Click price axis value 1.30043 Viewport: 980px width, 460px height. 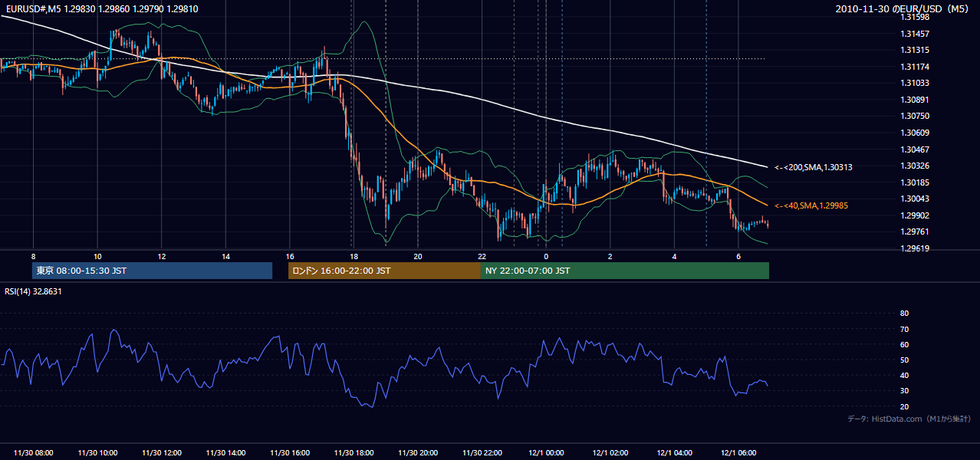(915, 199)
